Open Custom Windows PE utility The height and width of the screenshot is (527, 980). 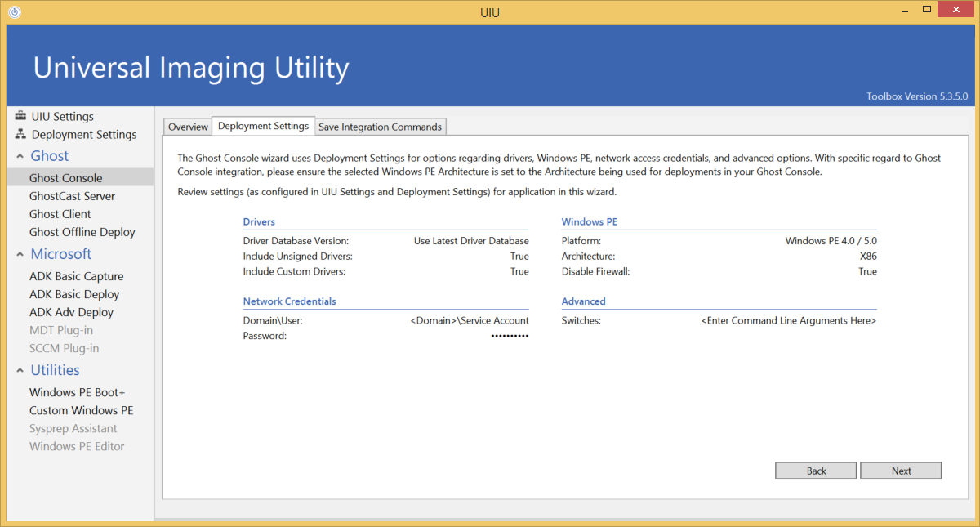tap(81, 410)
